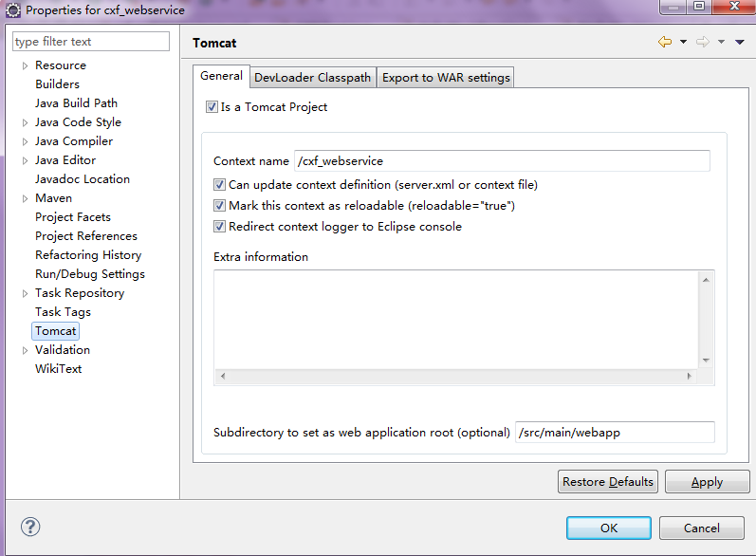Open the forward history dropdown arrow
This screenshot has width=756, height=556.
coord(721,42)
